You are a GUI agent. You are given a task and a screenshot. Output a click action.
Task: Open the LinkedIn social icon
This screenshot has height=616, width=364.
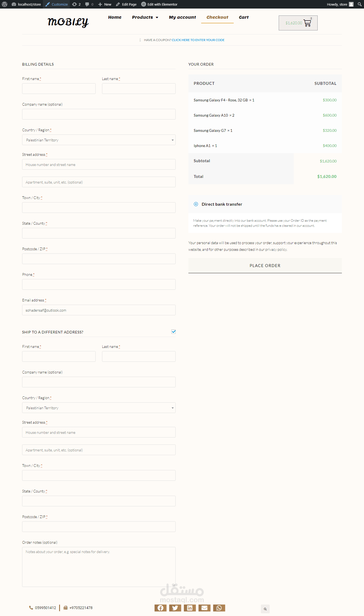coord(190,608)
